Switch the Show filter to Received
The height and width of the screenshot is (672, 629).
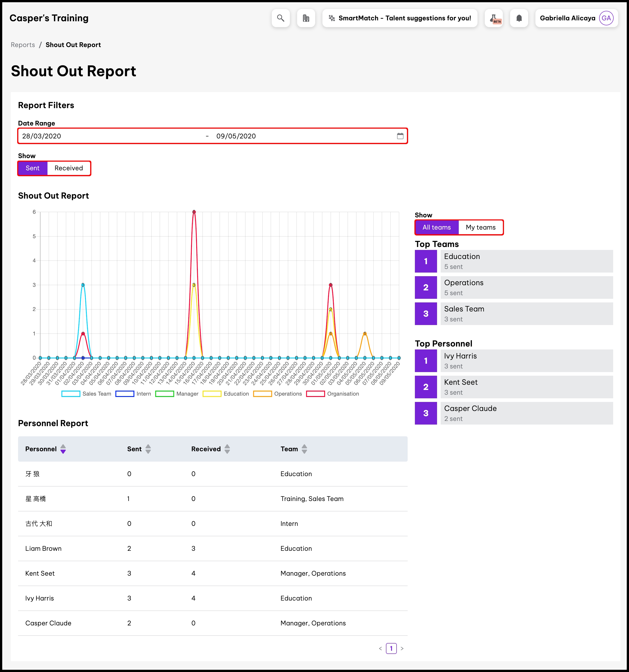[69, 168]
